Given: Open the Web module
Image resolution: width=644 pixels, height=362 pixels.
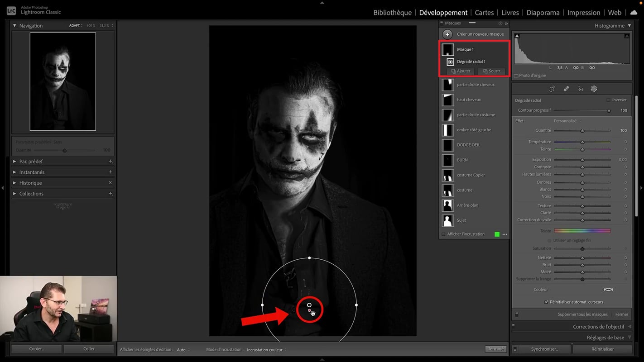Looking at the screenshot, I should 615,13.
